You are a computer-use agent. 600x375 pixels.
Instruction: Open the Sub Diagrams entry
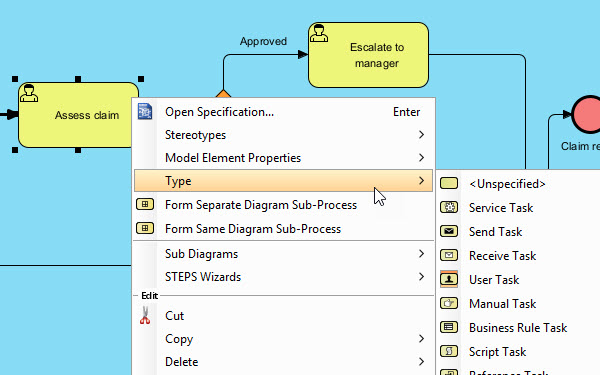tap(283, 254)
